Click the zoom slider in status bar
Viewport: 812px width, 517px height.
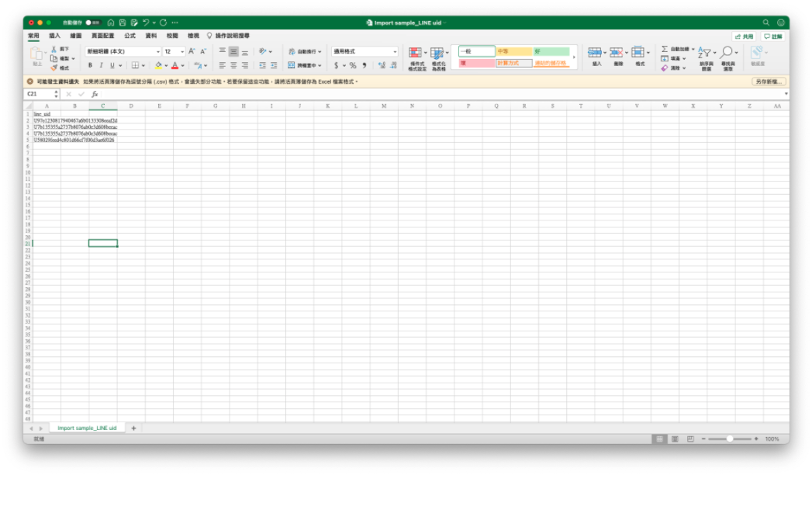[729, 439]
